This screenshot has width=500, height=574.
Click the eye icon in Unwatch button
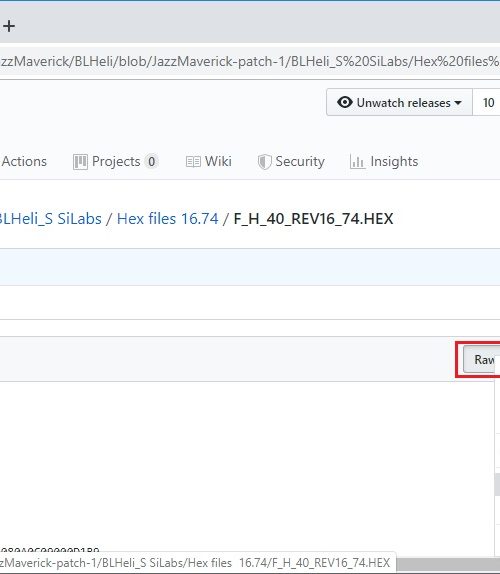(345, 102)
